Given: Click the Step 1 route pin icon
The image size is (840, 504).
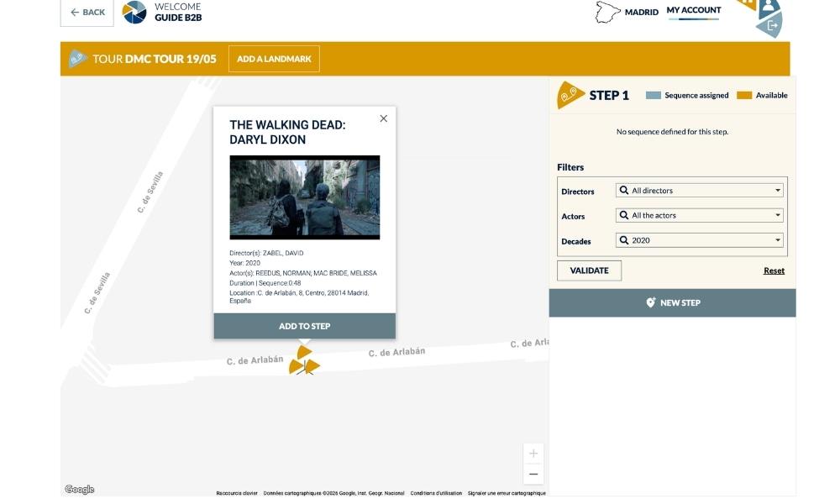Looking at the screenshot, I should (x=570, y=95).
